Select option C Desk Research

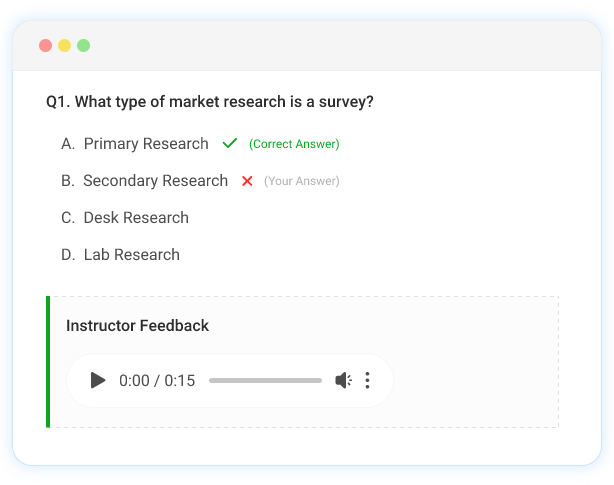coord(135,218)
